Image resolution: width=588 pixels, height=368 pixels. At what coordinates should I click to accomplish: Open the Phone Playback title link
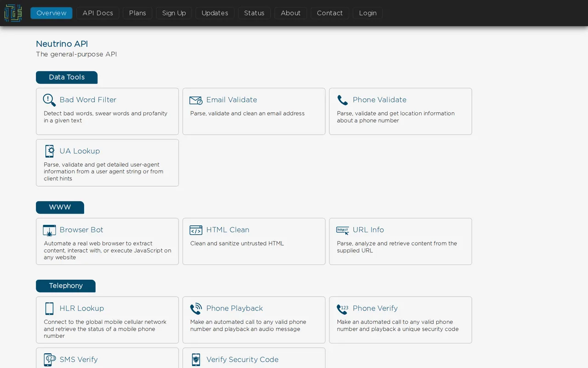tap(234, 308)
